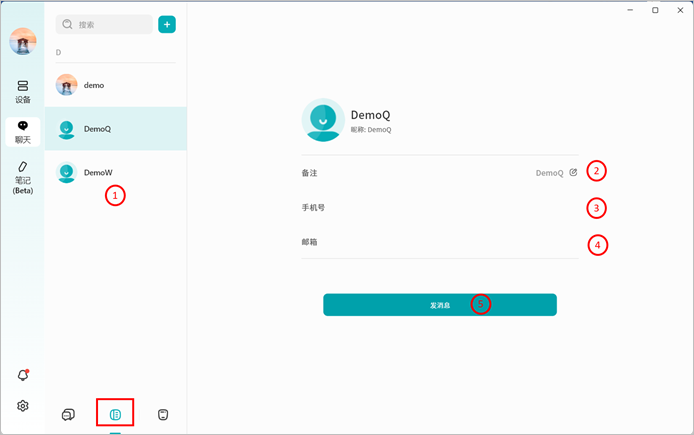Click DemoQ's large profile avatar
The width and height of the screenshot is (694, 435).
tap(322, 120)
